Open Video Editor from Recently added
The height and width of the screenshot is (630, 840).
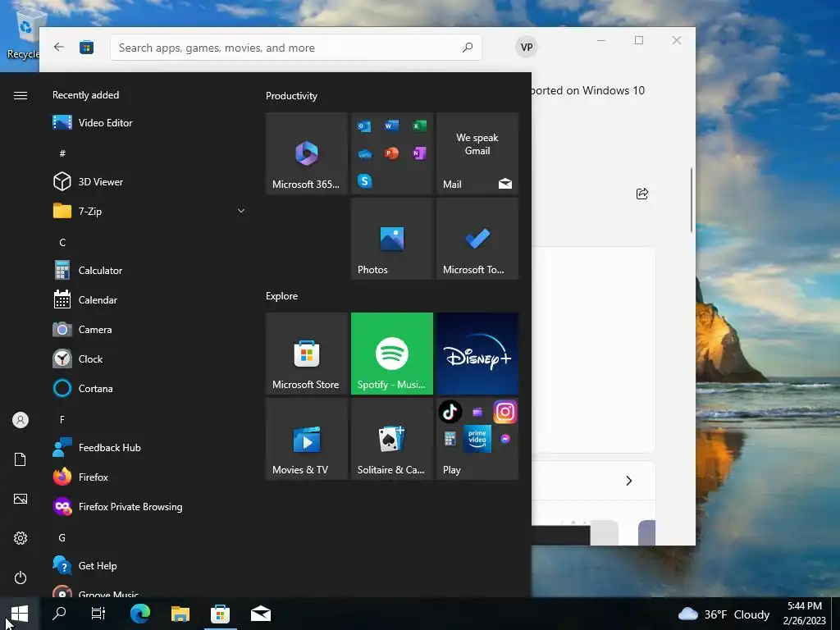(x=149, y=123)
